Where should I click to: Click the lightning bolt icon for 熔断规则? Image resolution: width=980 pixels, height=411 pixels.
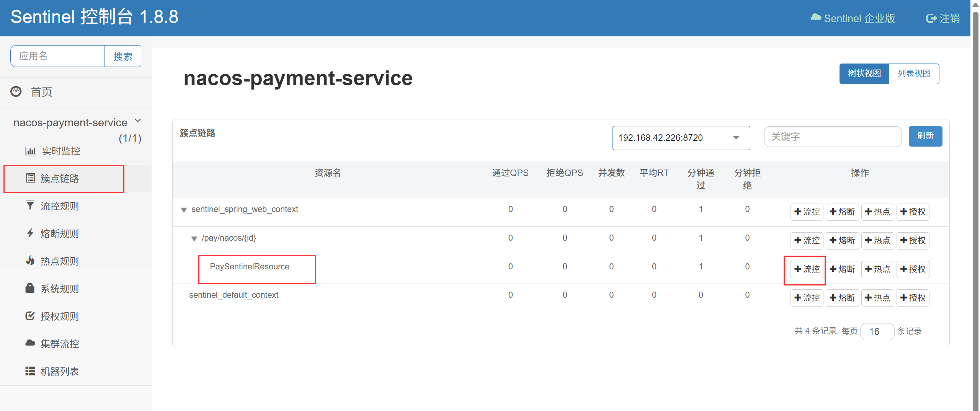tap(30, 233)
